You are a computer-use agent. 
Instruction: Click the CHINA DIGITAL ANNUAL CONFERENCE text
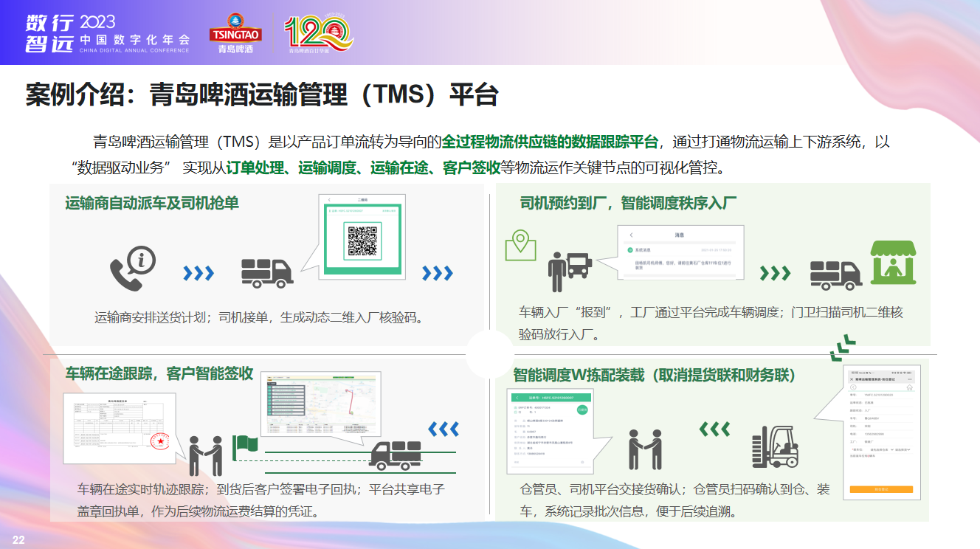tap(134, 50)
